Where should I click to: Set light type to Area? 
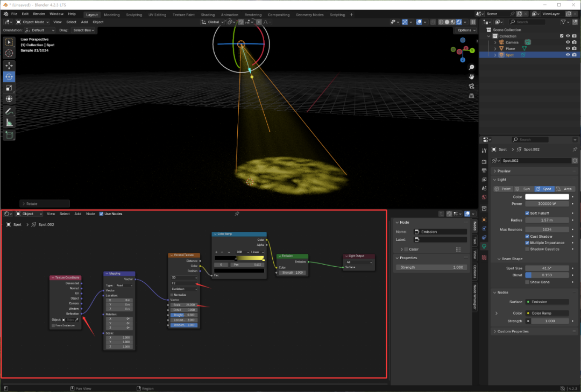[x=564, y=189]
